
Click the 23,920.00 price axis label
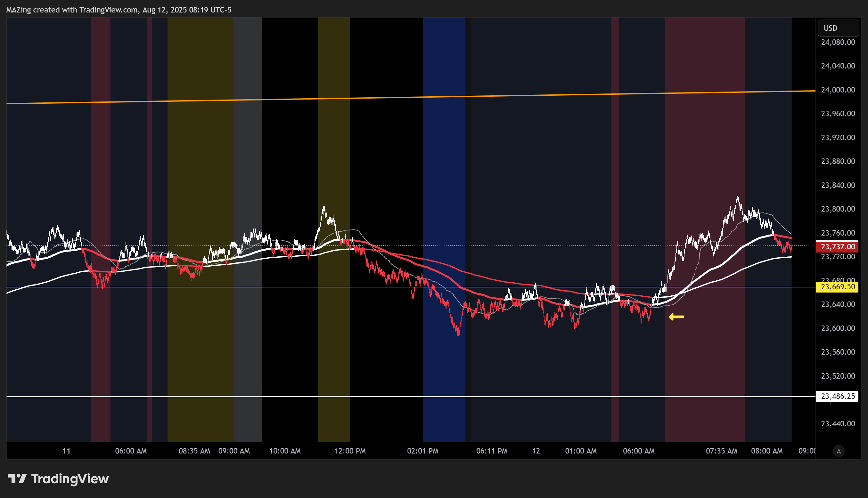[838, 138]
